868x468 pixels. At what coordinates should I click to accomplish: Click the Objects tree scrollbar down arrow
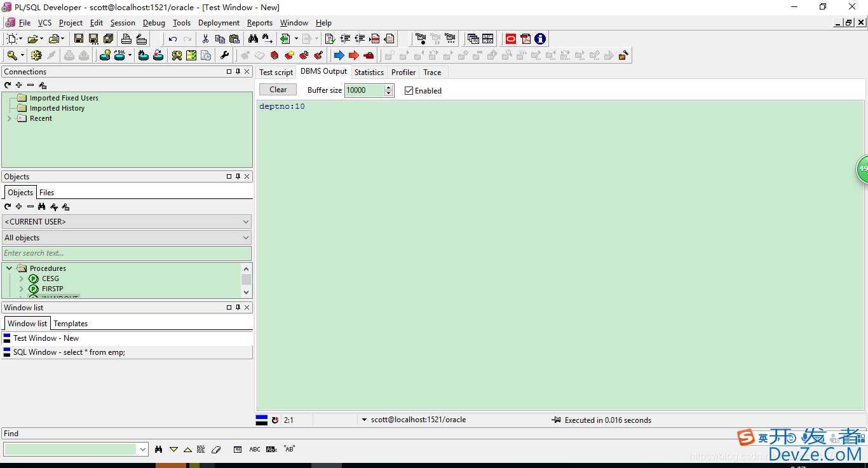coord(247,292)
